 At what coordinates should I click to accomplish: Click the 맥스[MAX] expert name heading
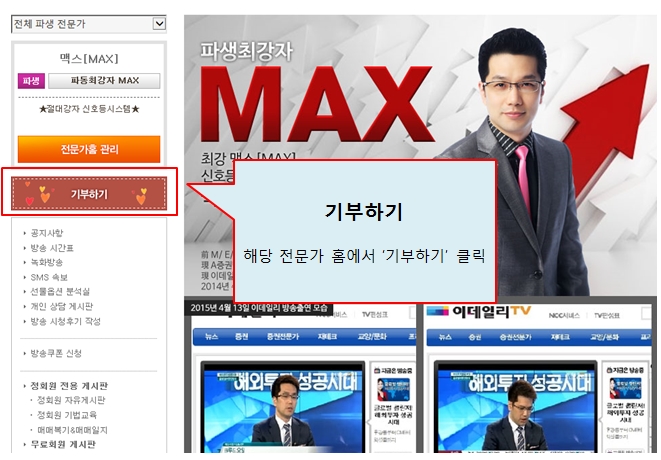pyautogui.click(x=89, y=59)
